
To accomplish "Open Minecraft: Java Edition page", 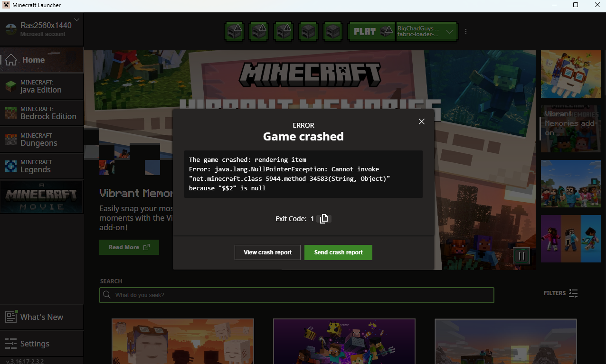I will click(42, 86).
